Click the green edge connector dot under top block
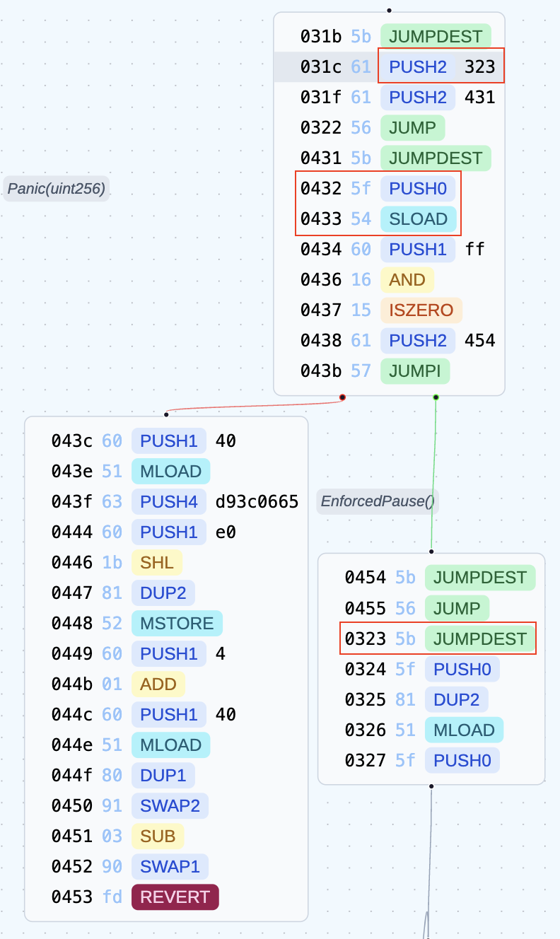Viewport: 560px width, 939px height. pyautogui.click(x=436, y=397)
